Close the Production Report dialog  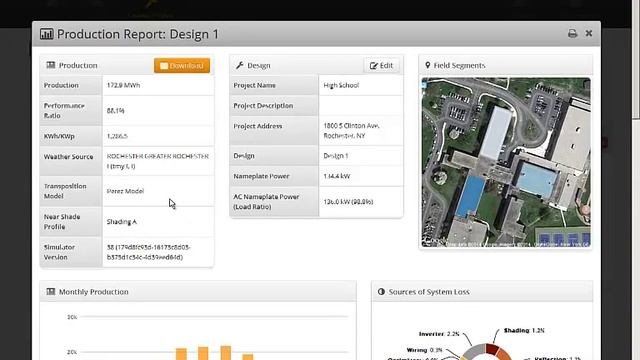coord(589,33)
